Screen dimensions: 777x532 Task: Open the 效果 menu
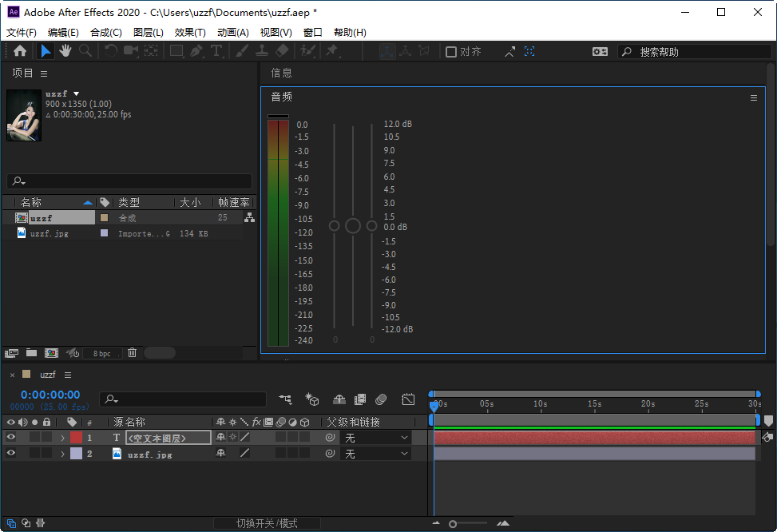pyautogui.click(x=188, y=31)
